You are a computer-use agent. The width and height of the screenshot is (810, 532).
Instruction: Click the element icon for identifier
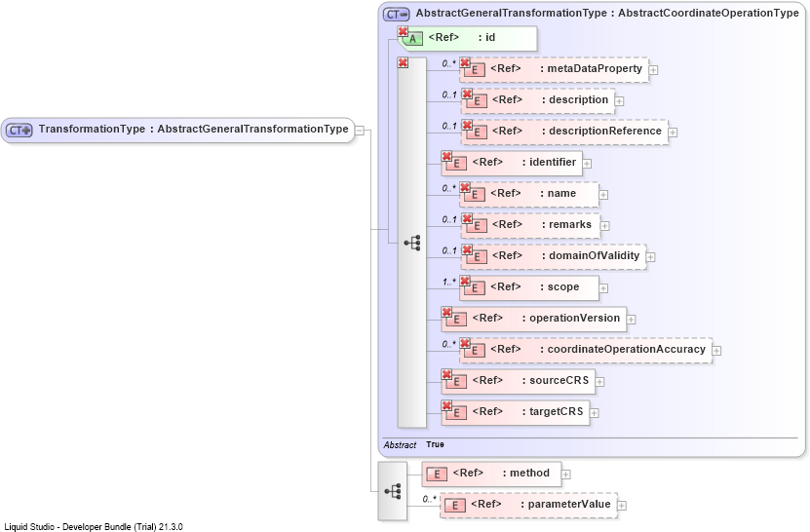[456, 164]
